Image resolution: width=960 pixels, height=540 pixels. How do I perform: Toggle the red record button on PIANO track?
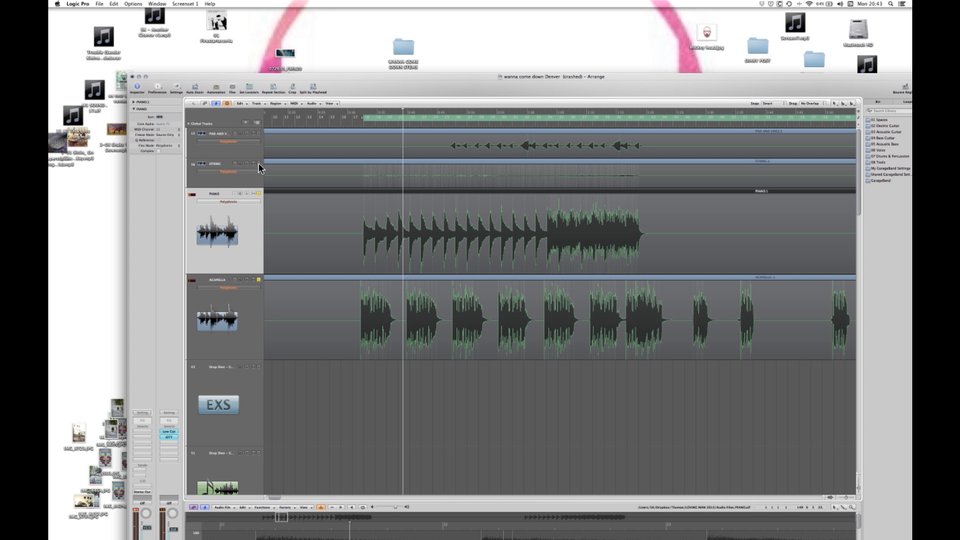tap(192, 194)
